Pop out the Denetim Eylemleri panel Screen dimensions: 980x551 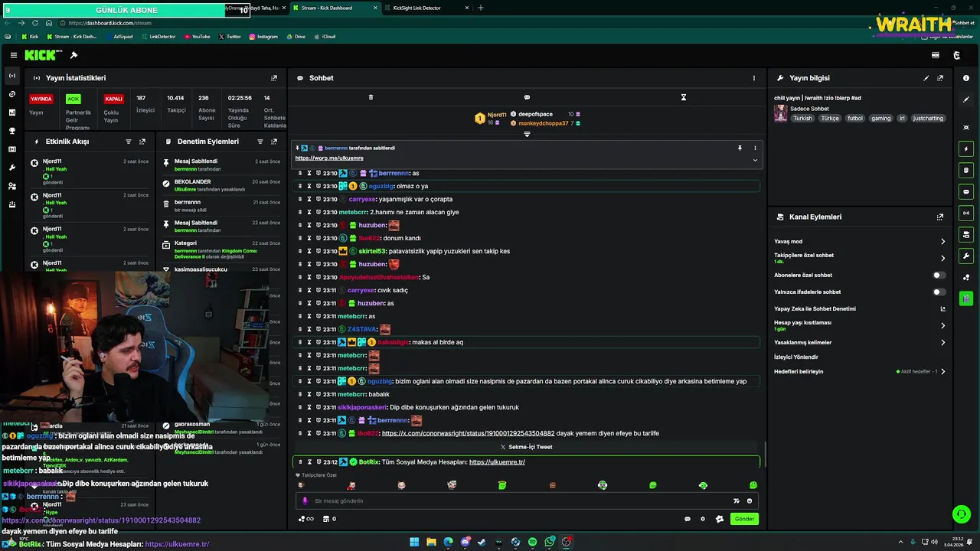point(274,142)
